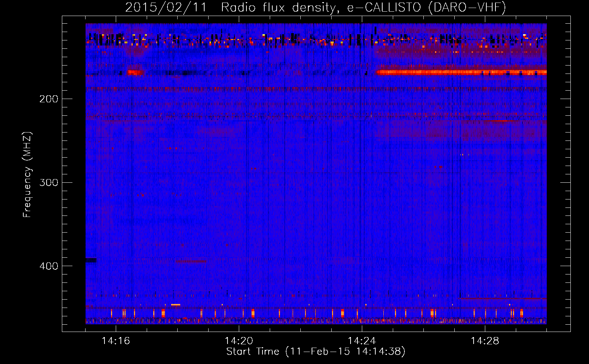Screen dimensions: 589x364
Task: Select the 200 frequency tick label
Action: [x=49, y=99]
